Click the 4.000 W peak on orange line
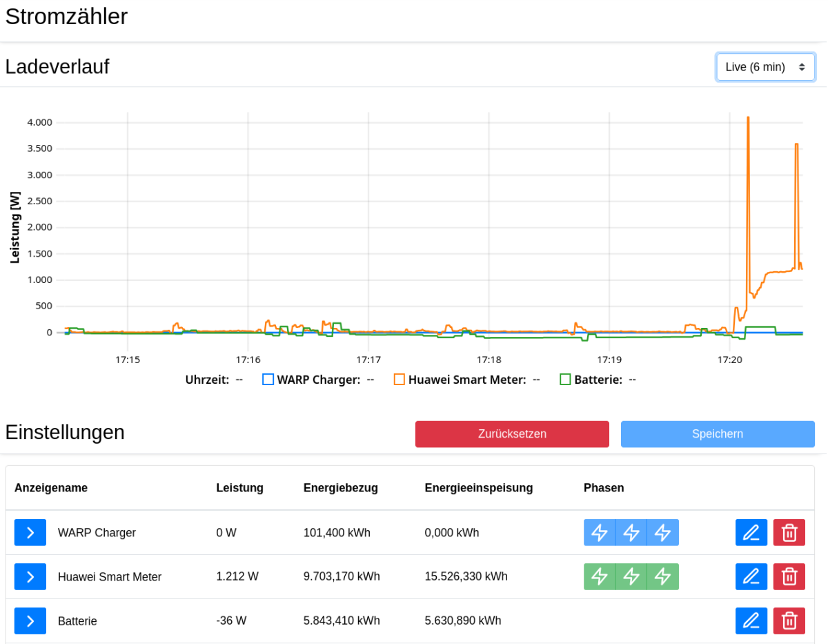This screenshot has height=644, width=828. (x=748, y=118)
